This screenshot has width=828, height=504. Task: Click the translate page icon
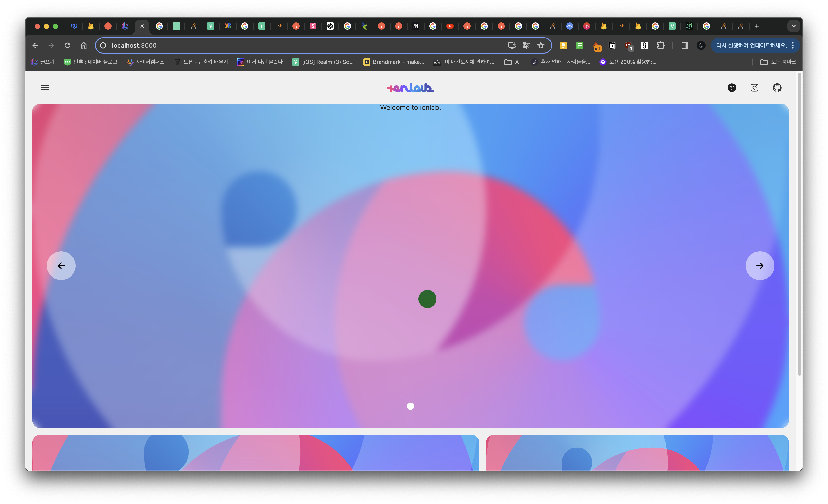pos(526,45)
